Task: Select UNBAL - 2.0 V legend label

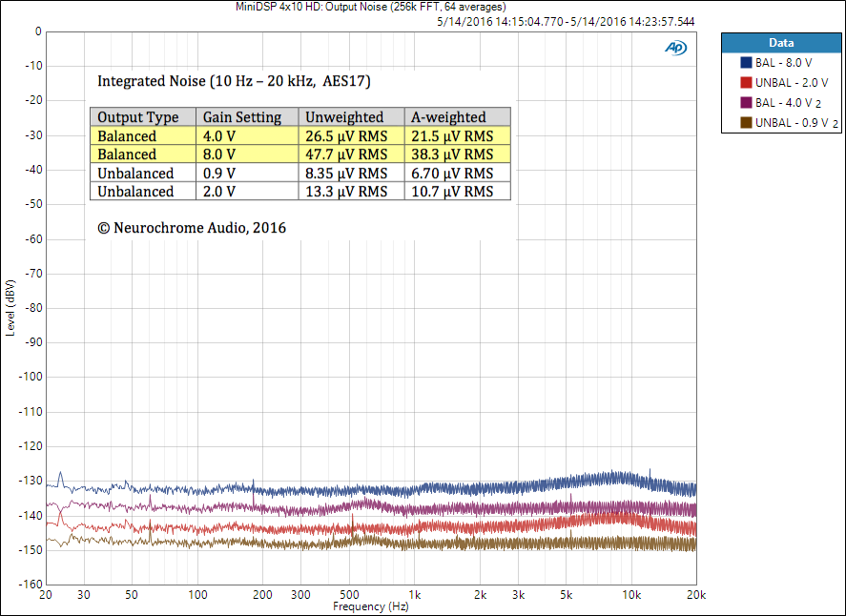Action: tap(792, 83)
